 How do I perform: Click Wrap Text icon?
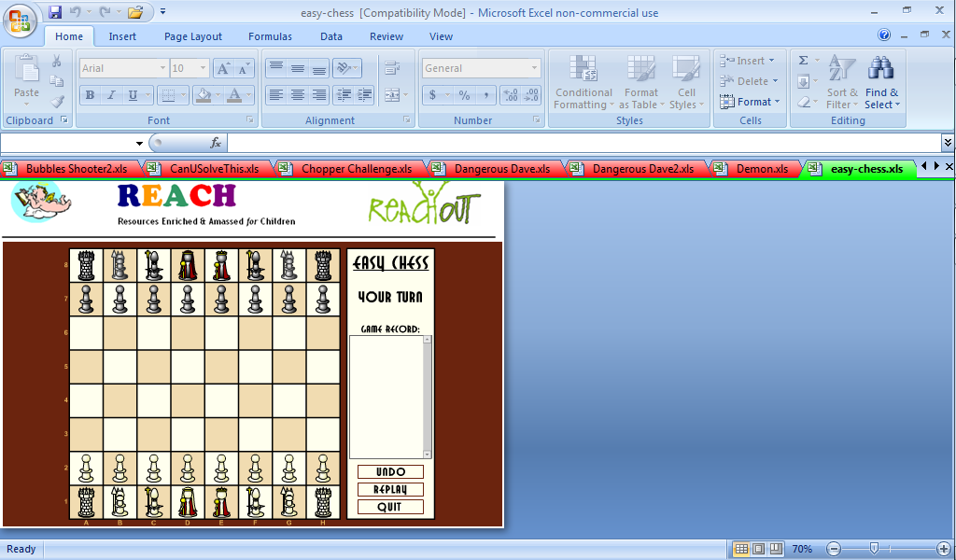pyautogui.click(x=392, y=68)
